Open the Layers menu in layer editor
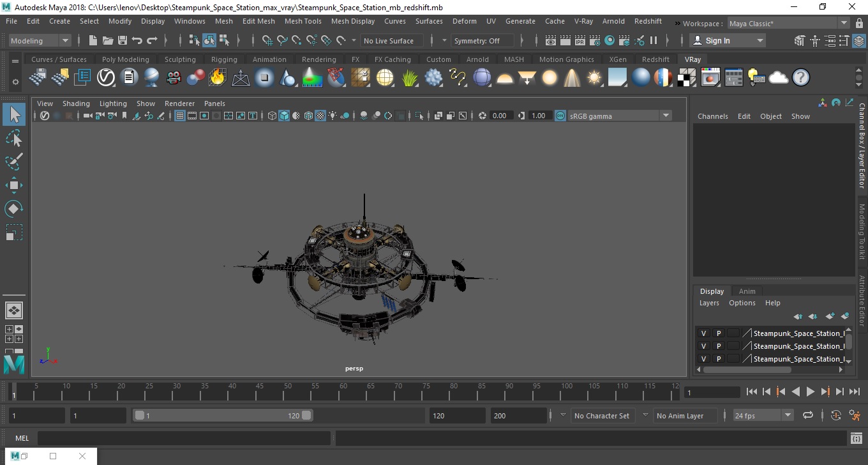 coord(709,303)
